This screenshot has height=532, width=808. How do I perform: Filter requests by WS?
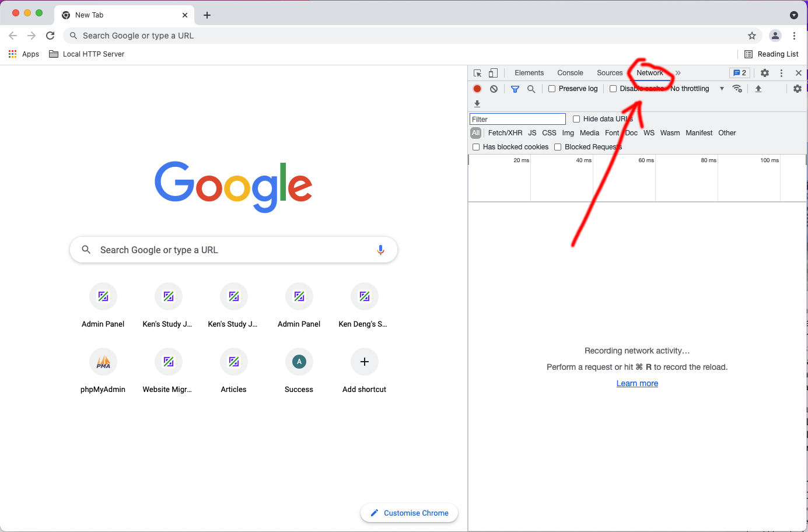point(649,133)
